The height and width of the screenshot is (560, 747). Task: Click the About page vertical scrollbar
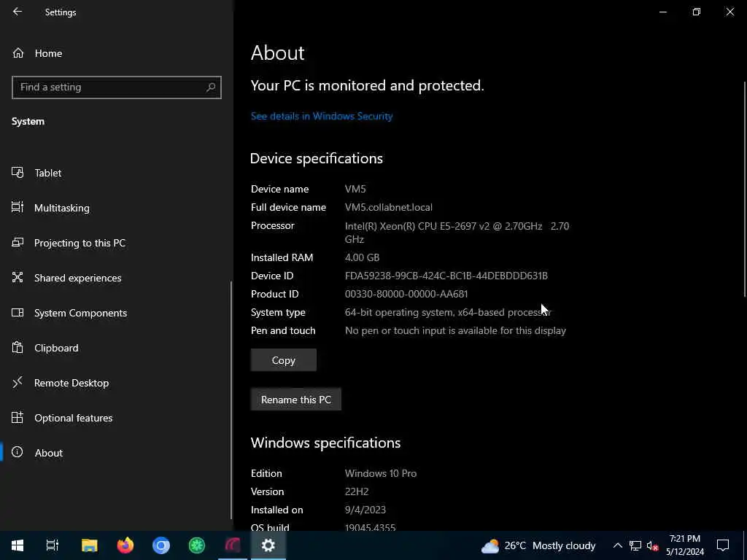745,190
